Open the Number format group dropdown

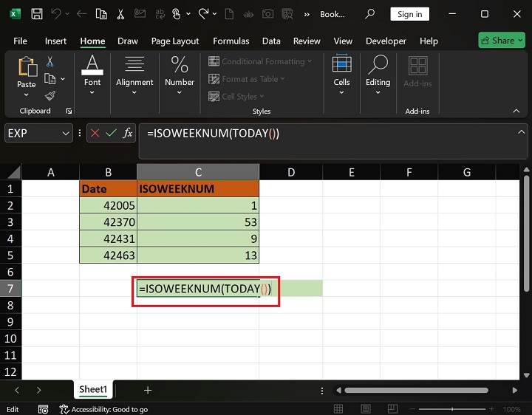click(179, 93)
